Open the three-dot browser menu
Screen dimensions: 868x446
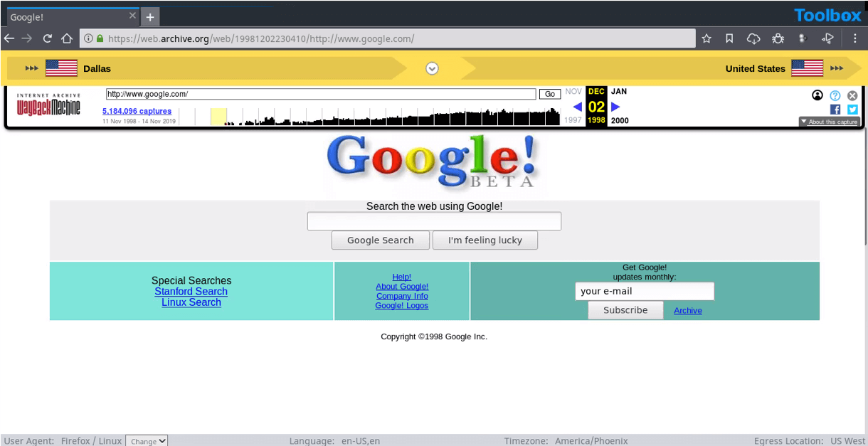[855, 38]
